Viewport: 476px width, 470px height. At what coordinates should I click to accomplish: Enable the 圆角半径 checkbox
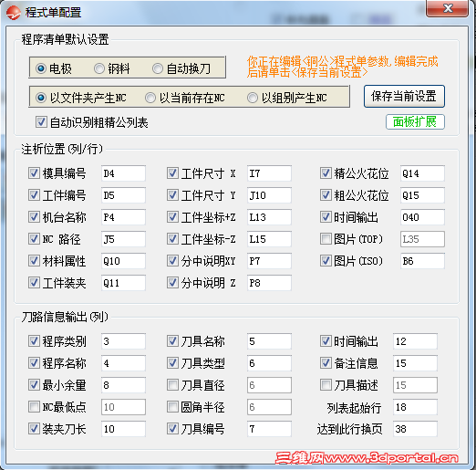point(172,407)
